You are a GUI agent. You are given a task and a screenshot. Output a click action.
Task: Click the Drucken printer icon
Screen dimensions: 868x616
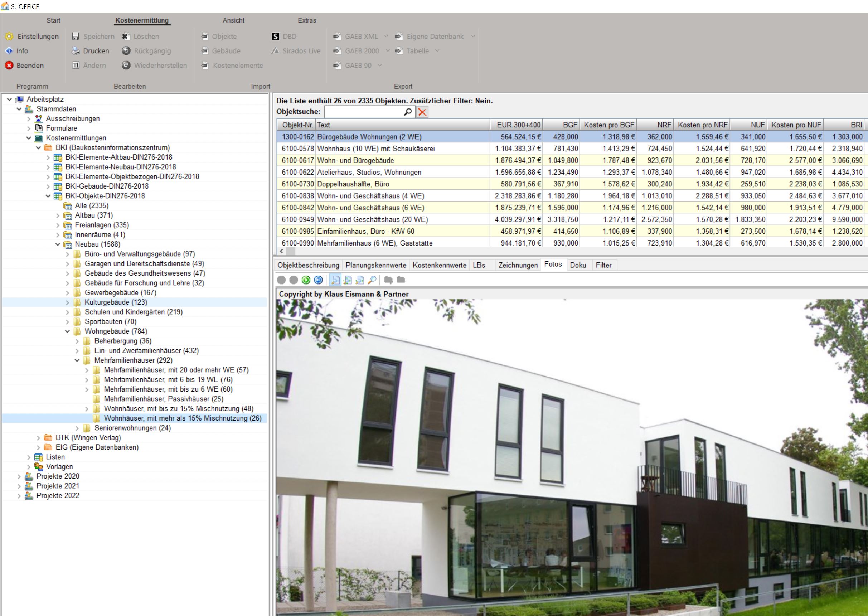76,51
